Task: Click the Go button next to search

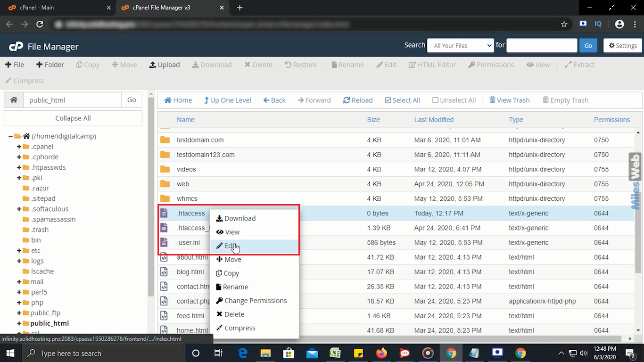Action: (588, 45)
